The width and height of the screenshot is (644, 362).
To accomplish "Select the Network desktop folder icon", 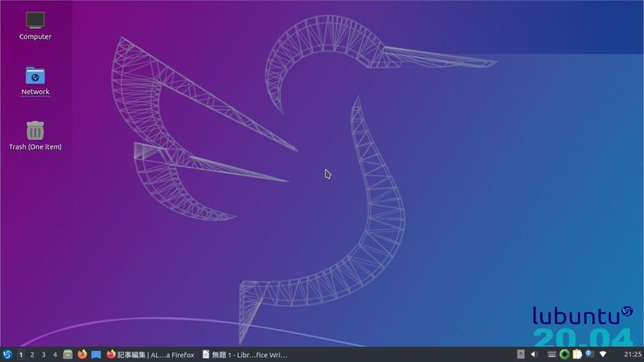I will click(35, 81).
